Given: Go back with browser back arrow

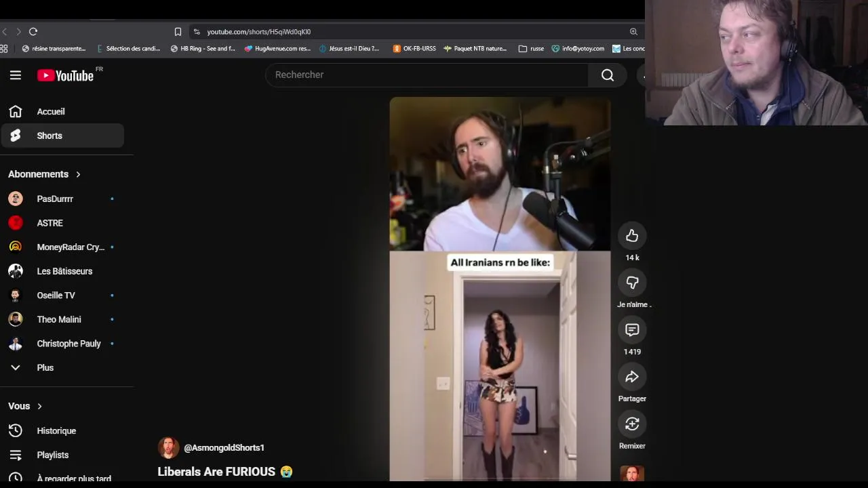Looking at the screenshot, I should (x=5, y=32).
